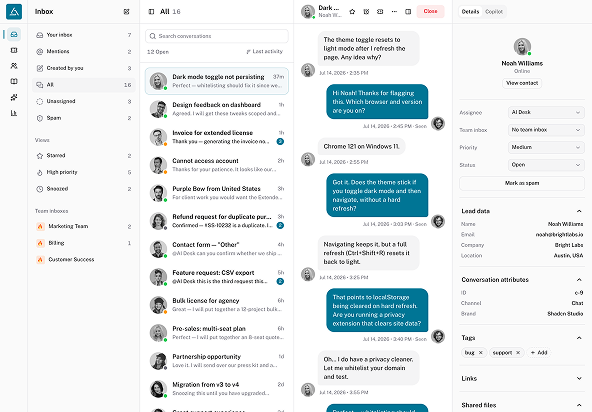Open the Starred view

tap(83, 156)
